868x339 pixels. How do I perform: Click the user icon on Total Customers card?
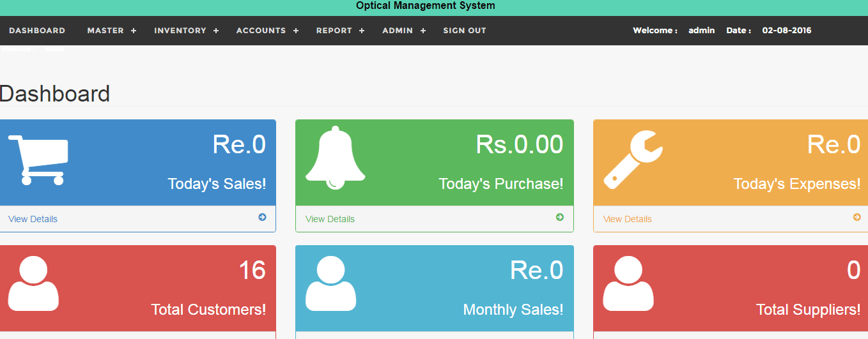tap(33, 283)
